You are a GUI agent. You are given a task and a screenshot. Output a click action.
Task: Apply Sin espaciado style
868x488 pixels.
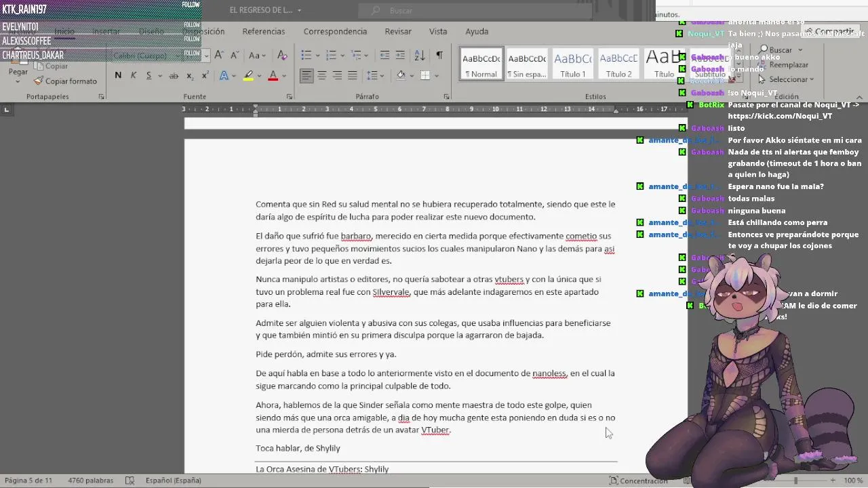[x=527, y=64]
